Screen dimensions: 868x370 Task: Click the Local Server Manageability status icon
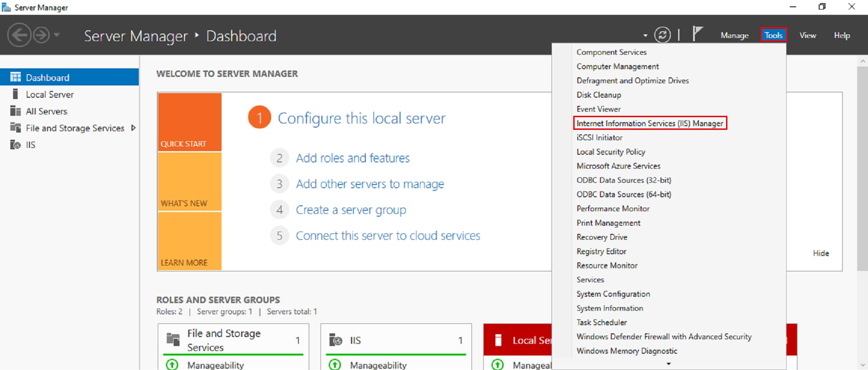[497, 365]
